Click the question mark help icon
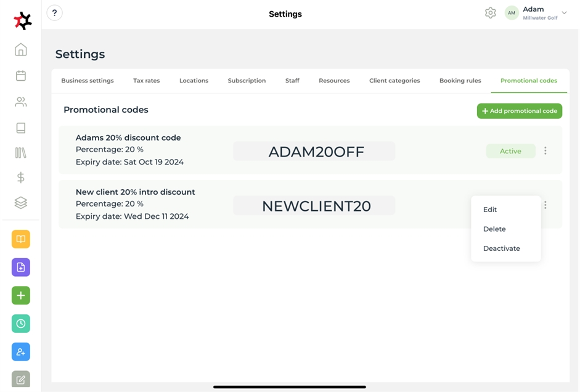This screenshot has width=580, height=392. pyautogui.click(x=55, y=13)
